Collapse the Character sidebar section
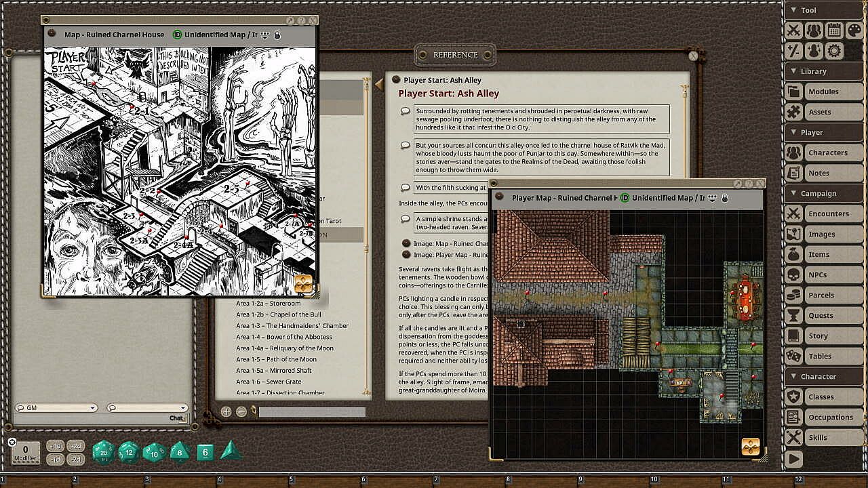The height and width of the screenshot is (488, 868). tap(824, 376)
